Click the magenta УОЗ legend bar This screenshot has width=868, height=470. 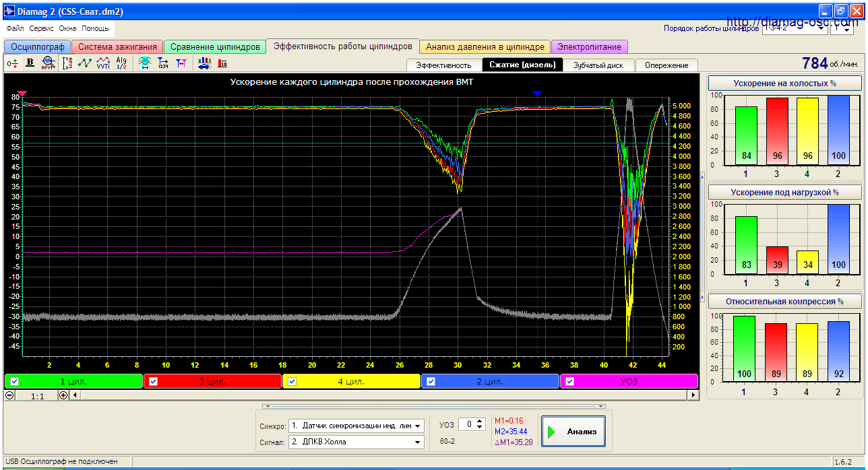[629, 381]
